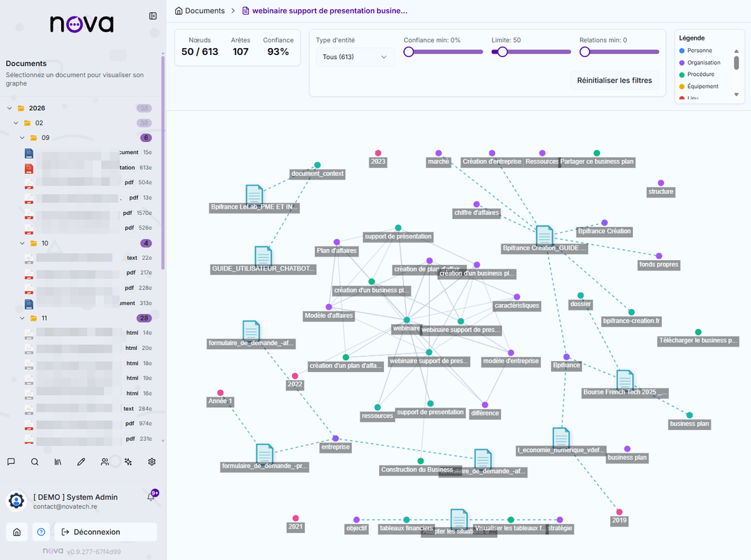Open notifications bell with 9+ badge
Screen dimensions: 751x560
point(151,497)
